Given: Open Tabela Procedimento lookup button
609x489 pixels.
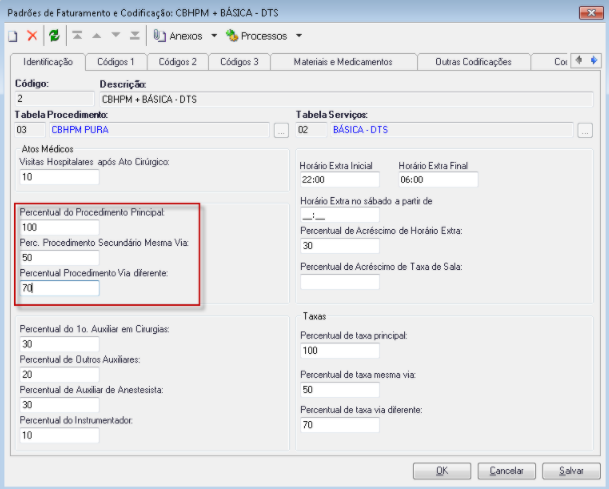Looking at the screenshot, I should 281,130.
